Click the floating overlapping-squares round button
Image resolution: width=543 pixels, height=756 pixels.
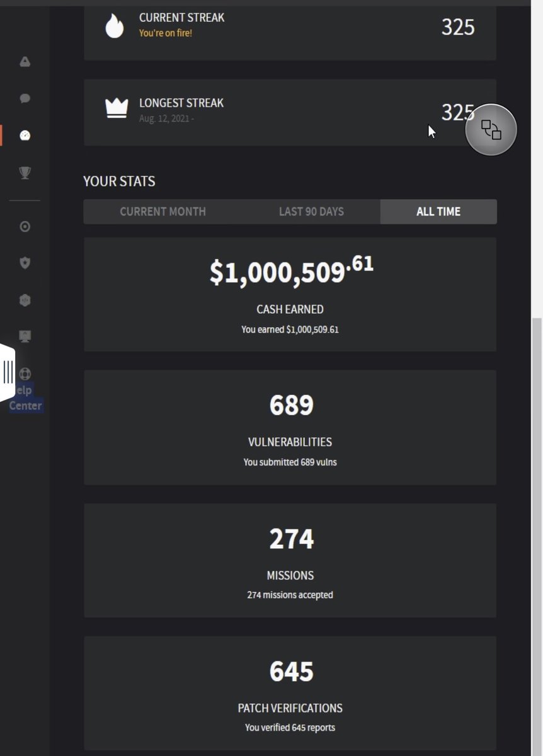tap(491, 130)
